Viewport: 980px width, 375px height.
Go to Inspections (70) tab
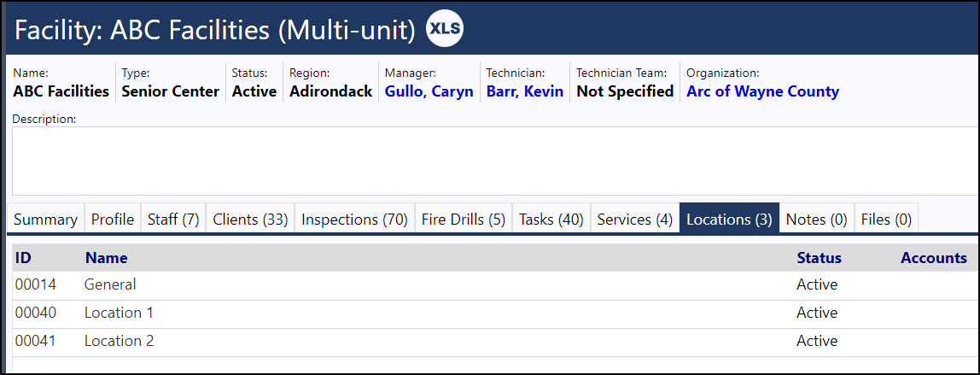coord(354,220)
